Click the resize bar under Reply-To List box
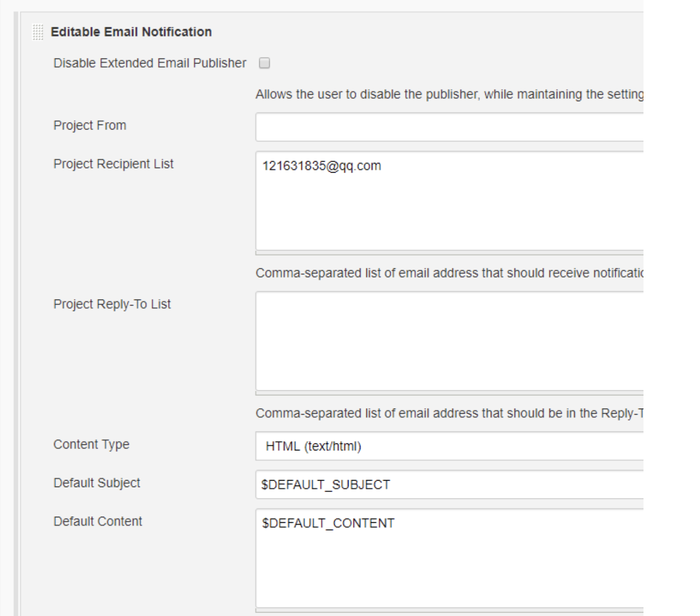Viewport: 700px width, 616px height. [449, 393]
